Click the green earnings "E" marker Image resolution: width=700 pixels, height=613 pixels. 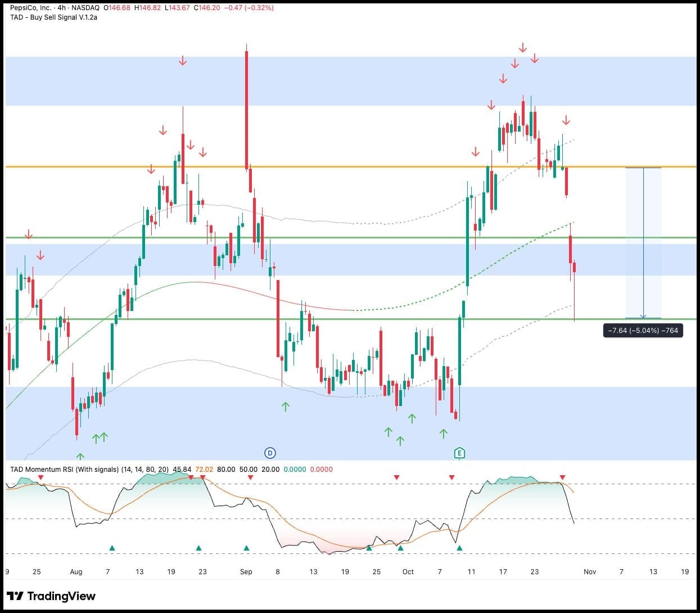[459, 453]
